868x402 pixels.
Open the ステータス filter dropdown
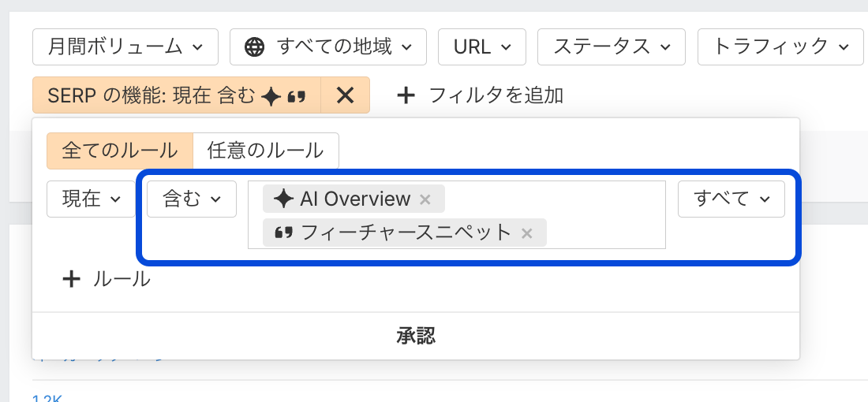(612, 47)
